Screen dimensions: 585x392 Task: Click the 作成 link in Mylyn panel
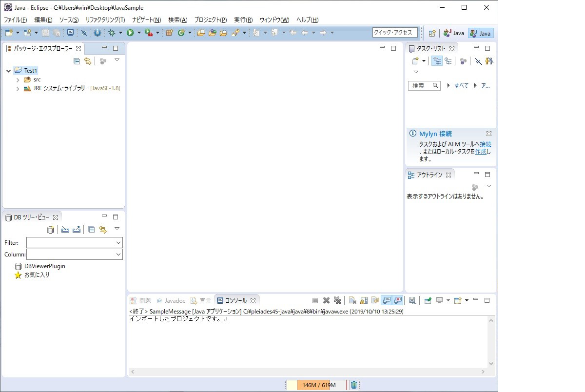click(481, 152)
